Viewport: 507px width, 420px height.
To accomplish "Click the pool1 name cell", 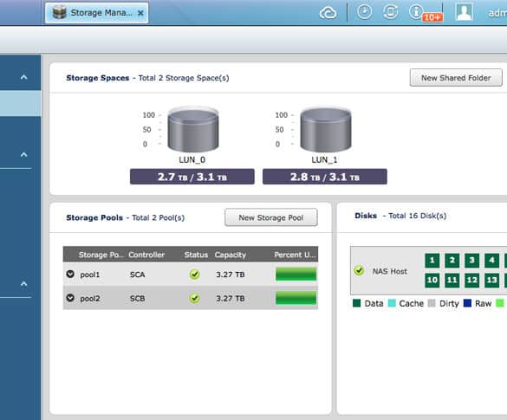I will (x=90, y=275).
